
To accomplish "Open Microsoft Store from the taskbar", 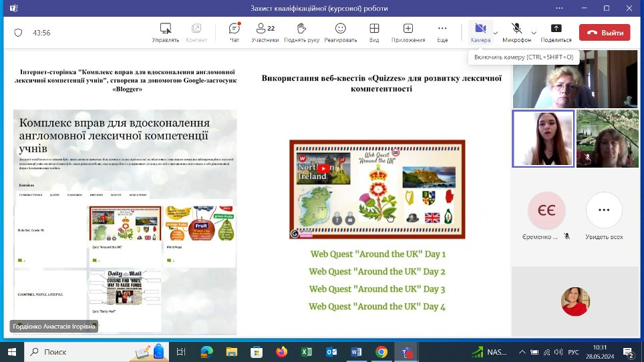I will [257, 352].
